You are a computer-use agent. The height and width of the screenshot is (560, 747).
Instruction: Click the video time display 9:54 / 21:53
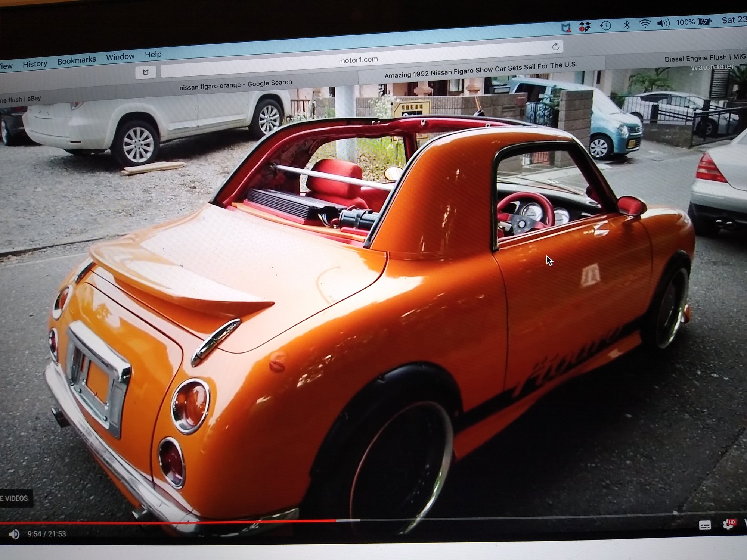[47, 534]
